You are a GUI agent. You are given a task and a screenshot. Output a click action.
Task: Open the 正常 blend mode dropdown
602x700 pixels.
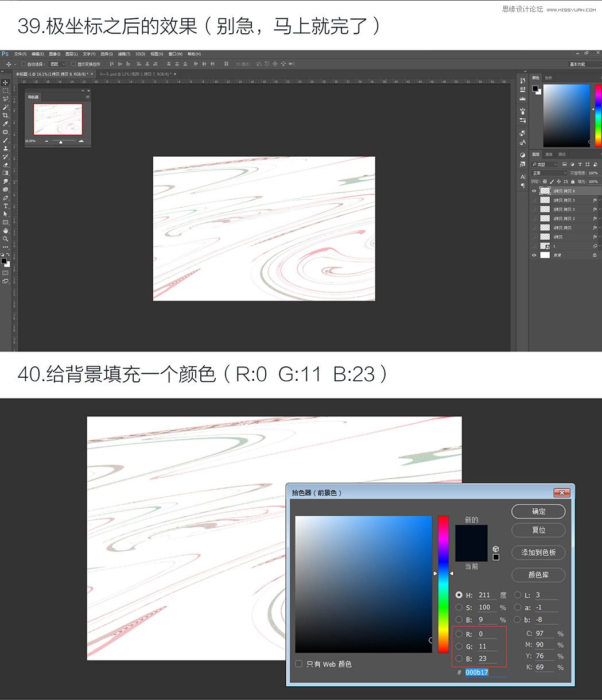[550, 173]
